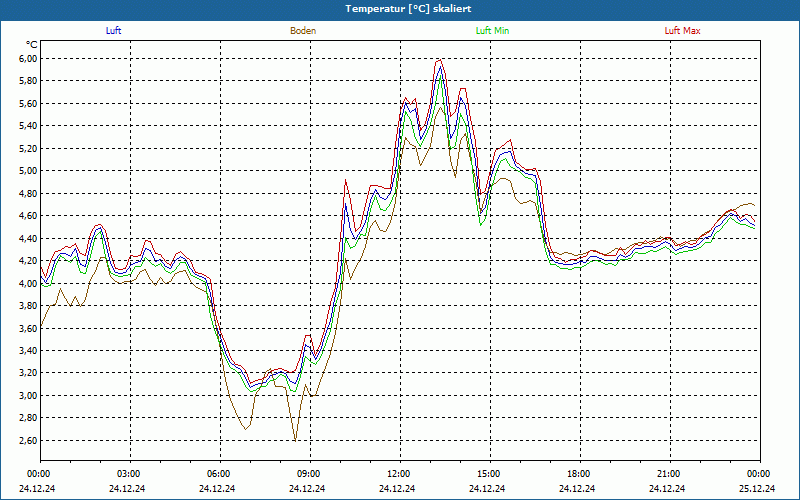
Task: Select the 25.12.24 date label
Action: tap(759, 489)
